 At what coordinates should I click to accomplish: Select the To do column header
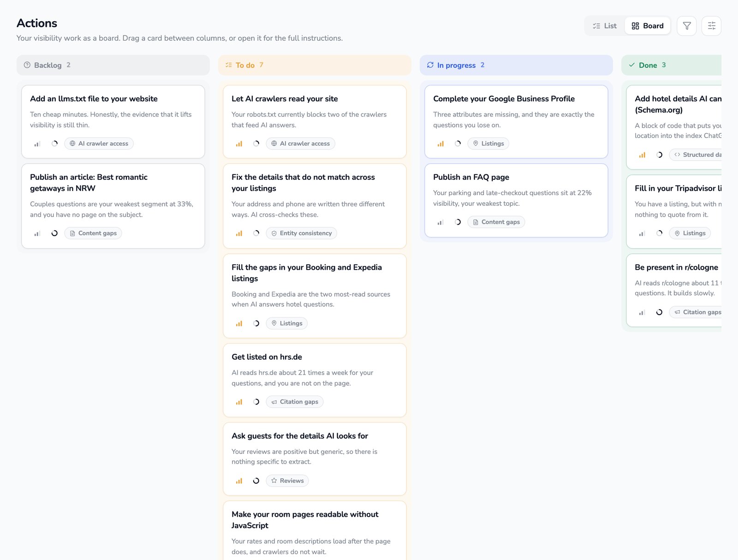coord(315,65)
